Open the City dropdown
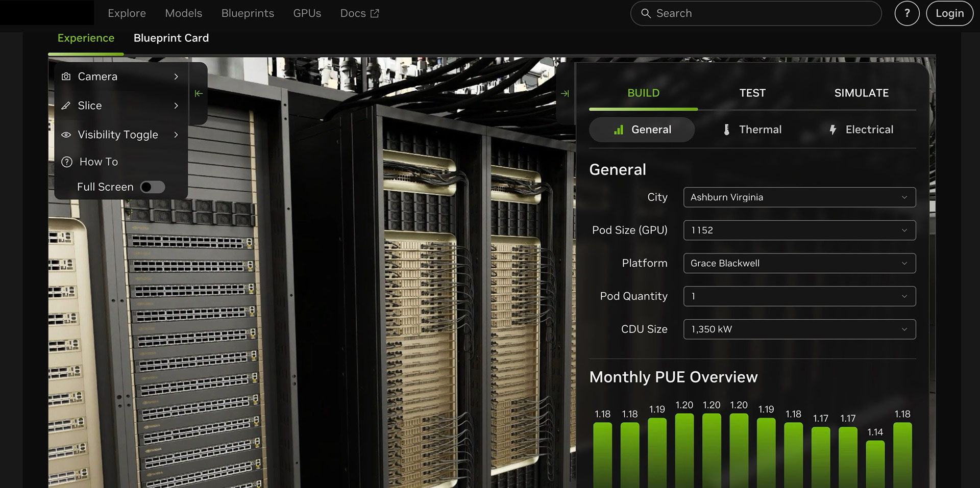980x488 pixels. click(x=799, y=197)
